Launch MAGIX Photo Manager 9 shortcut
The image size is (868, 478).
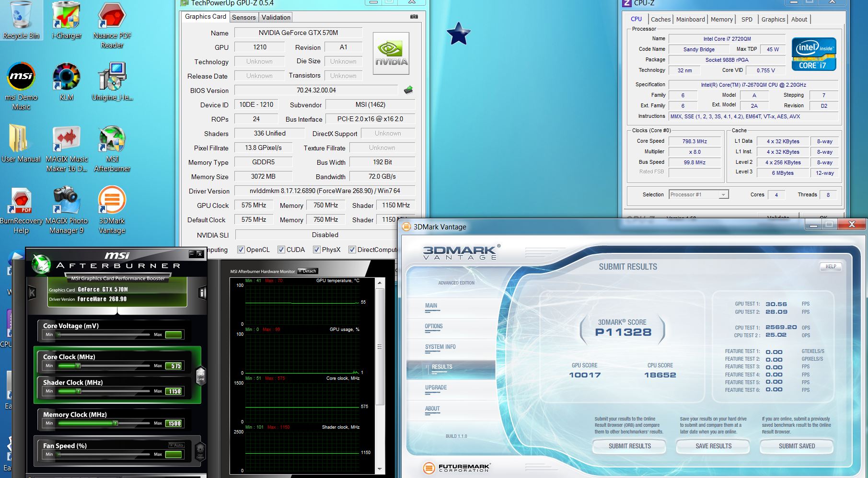click(x=67, y=210)
